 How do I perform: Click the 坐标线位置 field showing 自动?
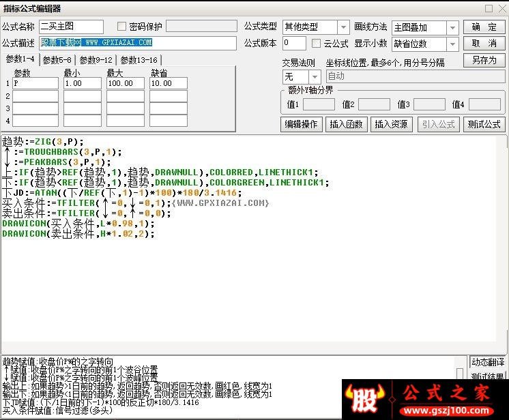point(416,76)
